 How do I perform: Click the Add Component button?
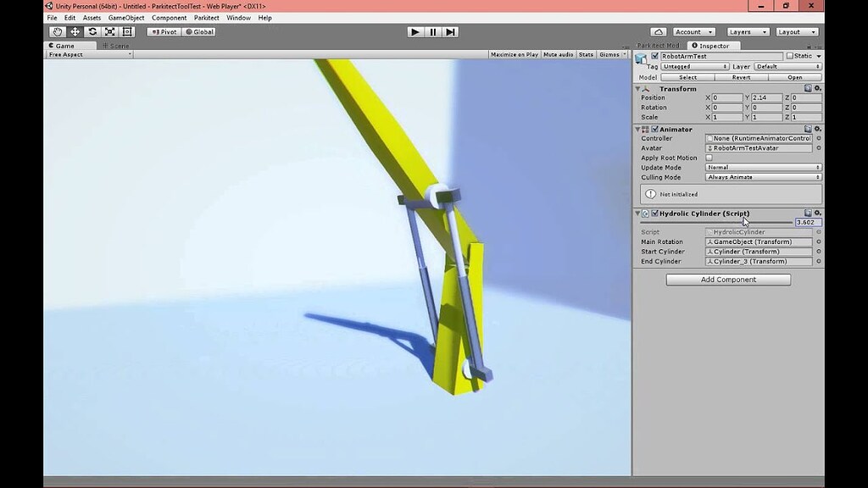point(727,279)
